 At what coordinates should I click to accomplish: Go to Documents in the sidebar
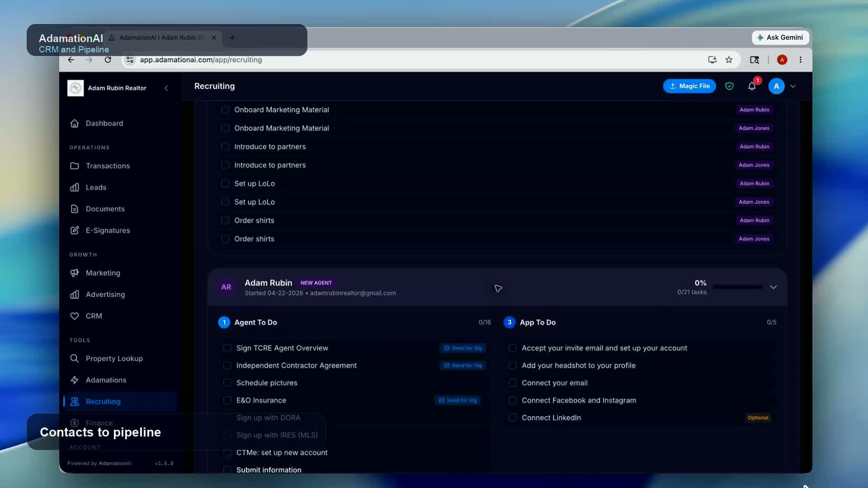coord(105,209)
